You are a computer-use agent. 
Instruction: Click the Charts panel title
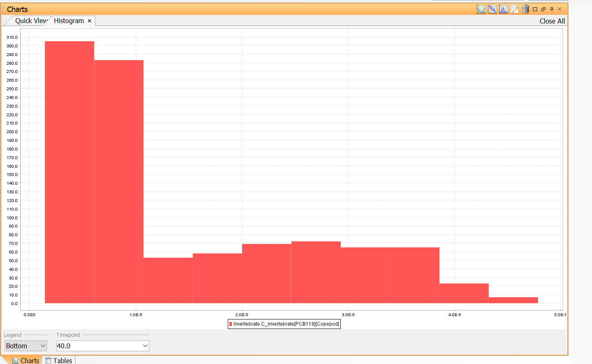click(17, 9)
